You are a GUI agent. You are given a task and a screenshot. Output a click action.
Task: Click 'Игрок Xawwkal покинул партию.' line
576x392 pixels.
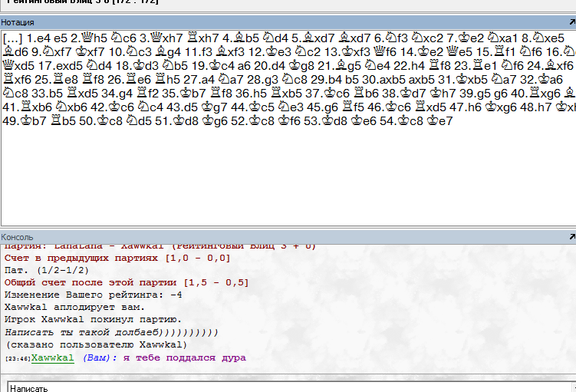[x=93, y=320]
